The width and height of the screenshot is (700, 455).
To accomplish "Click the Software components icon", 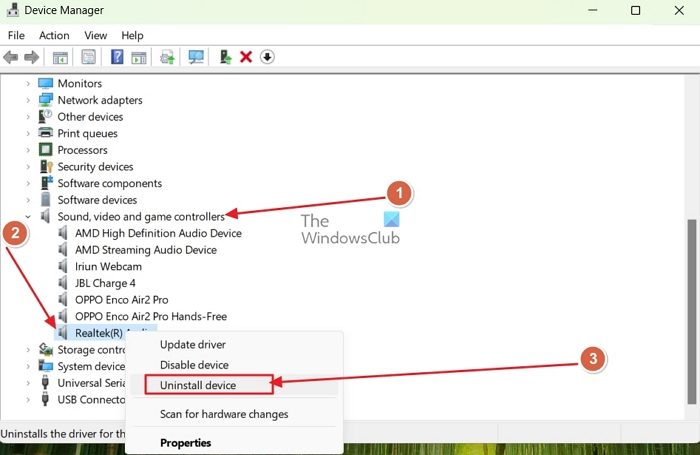I will tap(46, 183).
